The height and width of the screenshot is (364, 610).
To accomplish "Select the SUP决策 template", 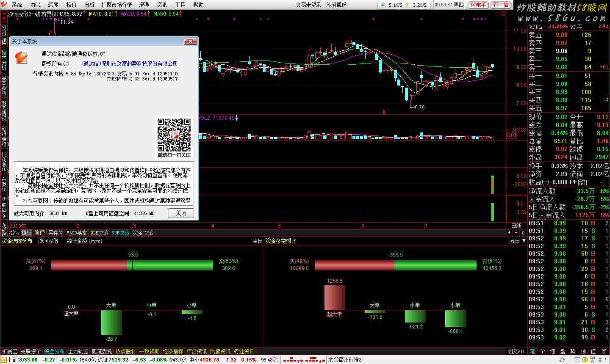I will coord(121,233).
